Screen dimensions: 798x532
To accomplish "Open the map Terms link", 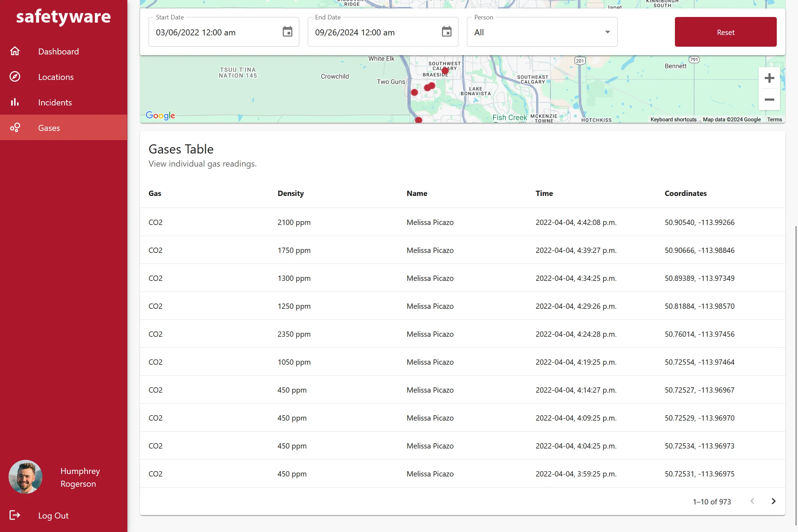I will [775, 120].
